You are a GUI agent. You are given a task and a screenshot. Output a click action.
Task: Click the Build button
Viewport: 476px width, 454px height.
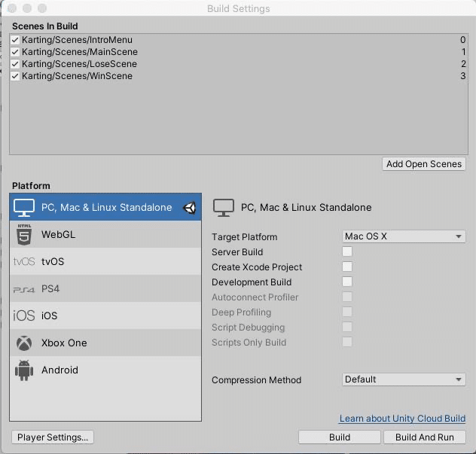click(x=340, y=437)
